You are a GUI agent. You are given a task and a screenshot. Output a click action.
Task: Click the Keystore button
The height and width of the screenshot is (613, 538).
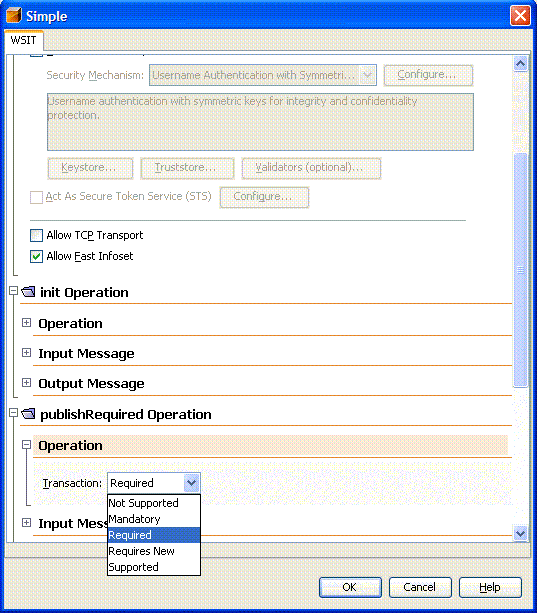[90, 168]
